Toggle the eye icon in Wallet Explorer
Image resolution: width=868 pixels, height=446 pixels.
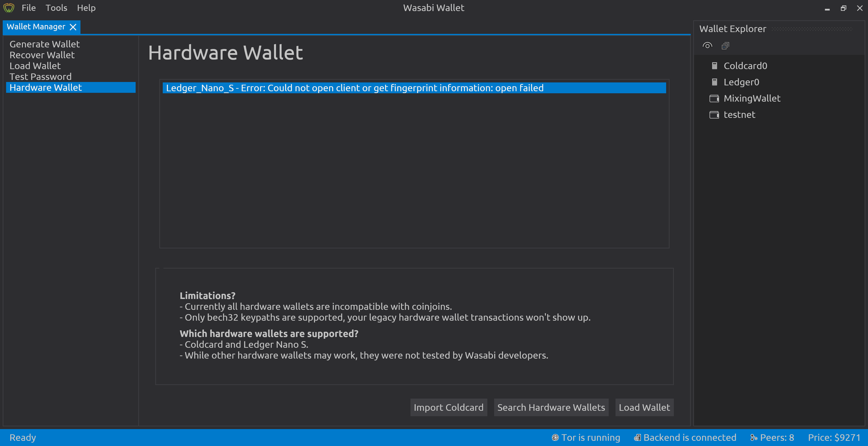[x=707, y=45]
